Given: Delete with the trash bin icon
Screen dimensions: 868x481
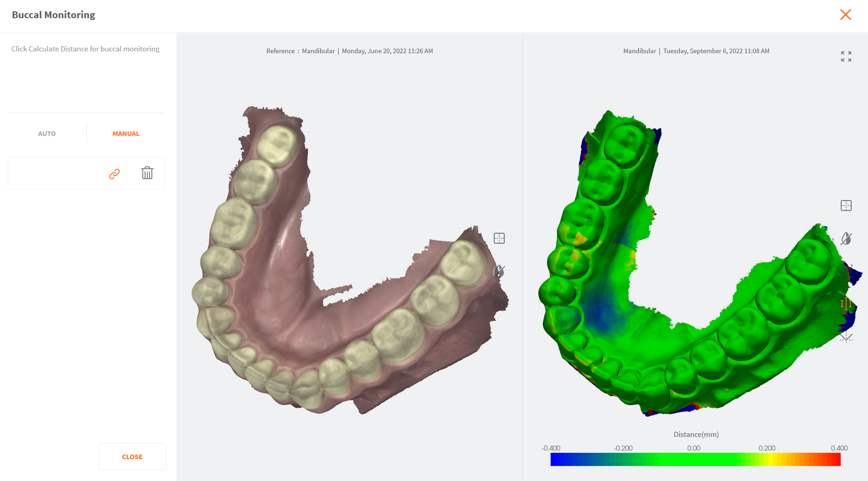Looking at the screenshot, I should 147,173.
